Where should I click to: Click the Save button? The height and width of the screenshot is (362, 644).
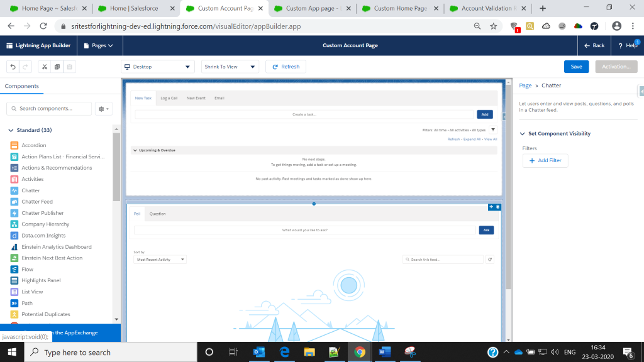576,67
